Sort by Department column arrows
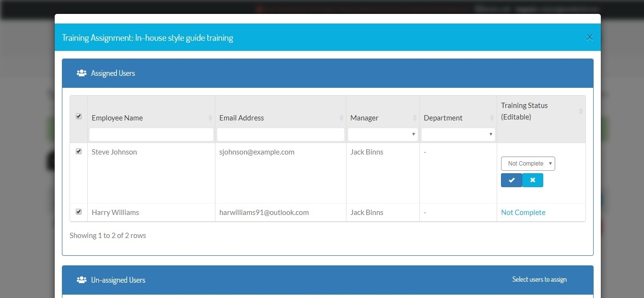The image size is (644, 298). pos(492,118)
